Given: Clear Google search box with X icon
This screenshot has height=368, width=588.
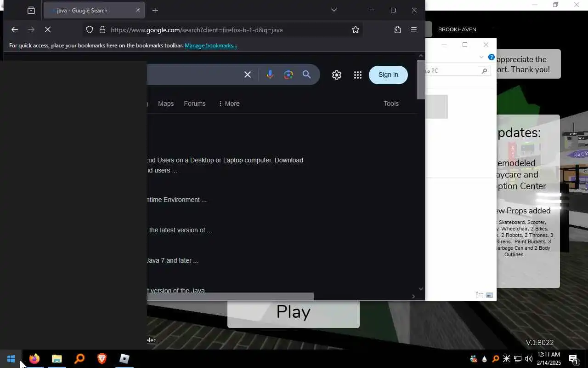Looking at the screenshot, I should 248,75.
